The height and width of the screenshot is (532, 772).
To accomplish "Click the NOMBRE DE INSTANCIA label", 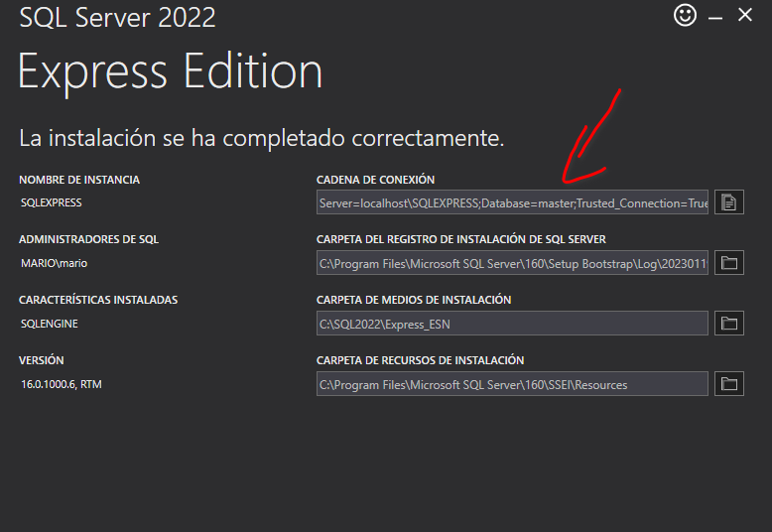I will pyautogui.click(x=79, y=180).
